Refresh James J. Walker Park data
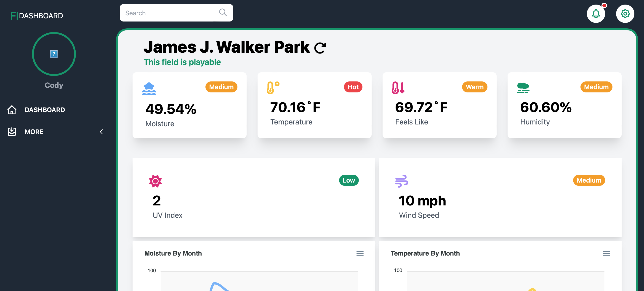Viewport: 644px width, 291px height. [x=320, y=48]
